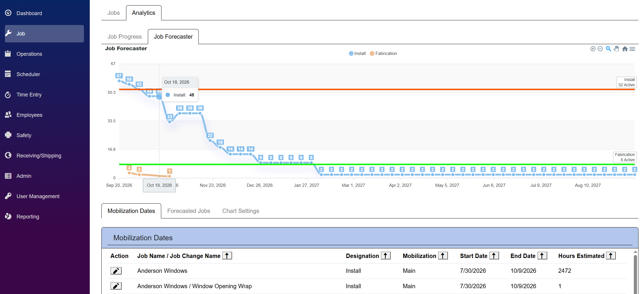Click the Anderson Windows / Window Opening Wrap cell
The image size is (644, 294).
pyautogui.click(x=195, y=286)
